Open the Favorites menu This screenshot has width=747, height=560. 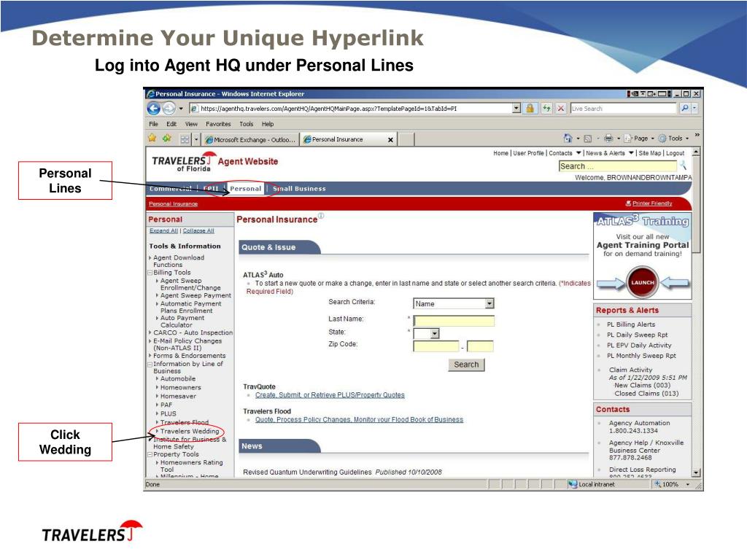218,124
